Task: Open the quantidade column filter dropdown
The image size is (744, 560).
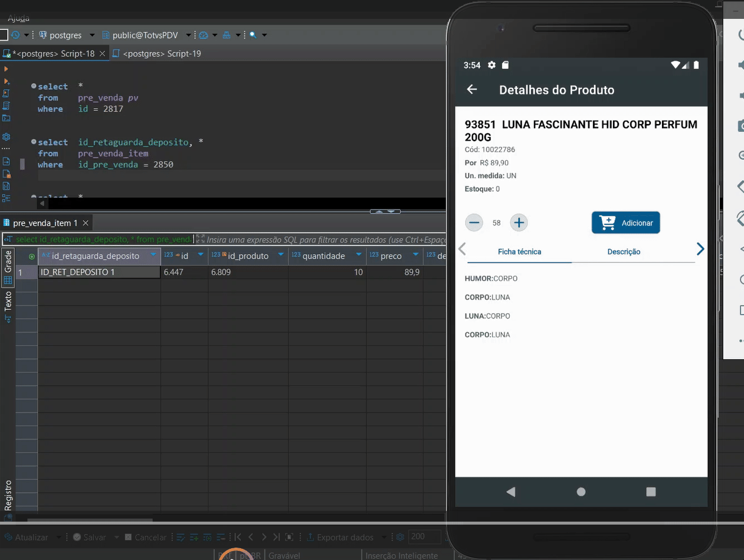Action: tap(358, 255)
